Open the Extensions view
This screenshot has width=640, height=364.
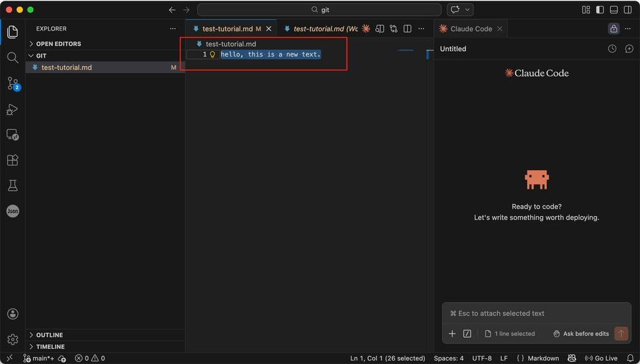13,160
